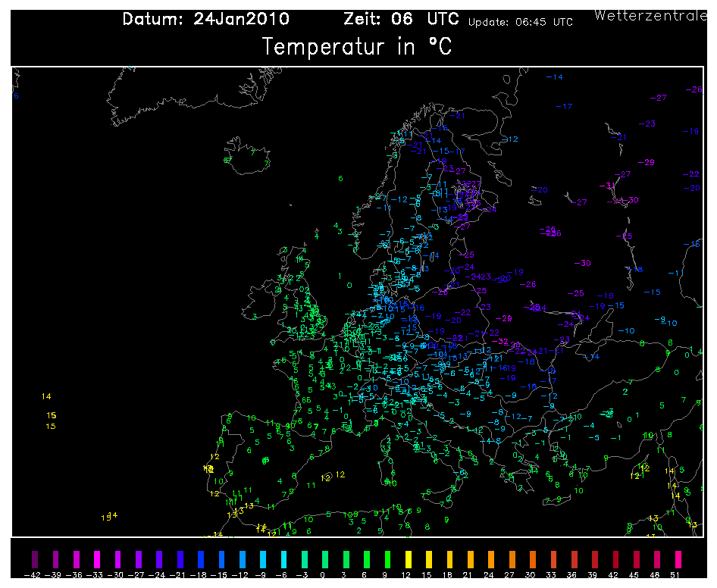717x588 pixels.
Task: Click the blue -21 legend swatch
Action: tap(180, 559)
